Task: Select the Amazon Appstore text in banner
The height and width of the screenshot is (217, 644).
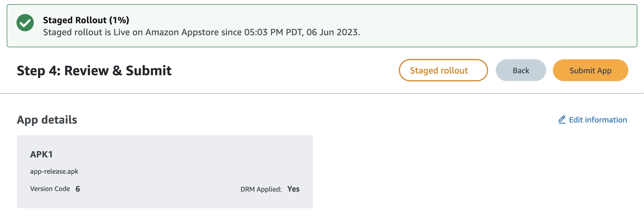Action: (182, 32)
